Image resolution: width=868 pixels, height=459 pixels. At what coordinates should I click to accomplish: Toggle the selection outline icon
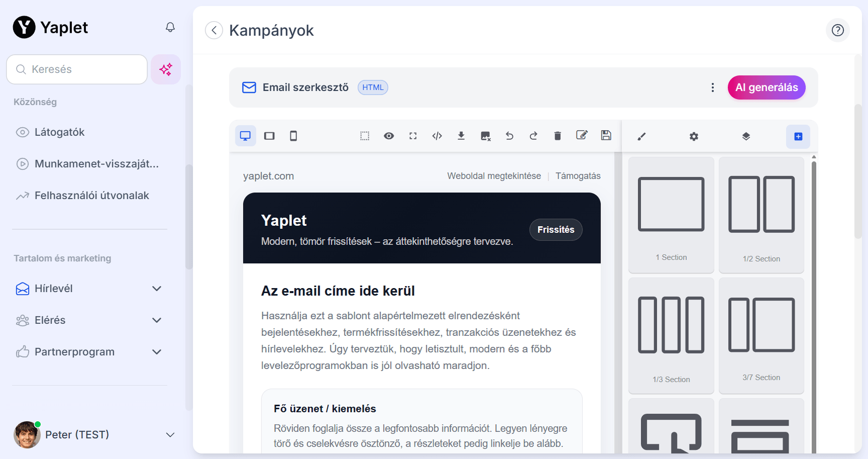(x=364, y=136)
